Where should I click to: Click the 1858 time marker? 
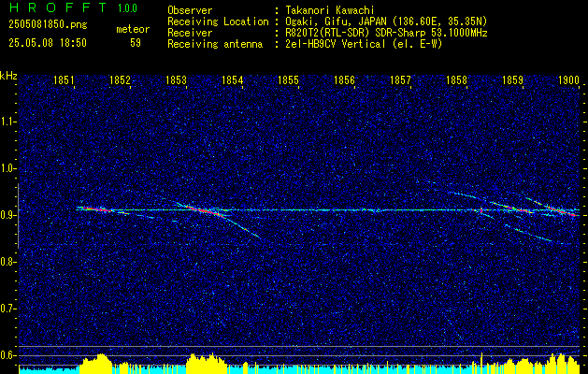coord(457,80)
